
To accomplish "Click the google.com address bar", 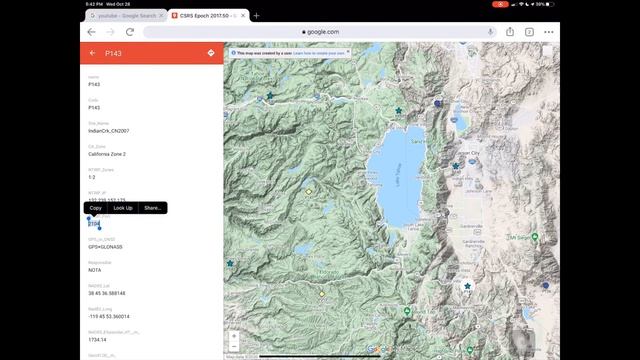I will (320, 32).
